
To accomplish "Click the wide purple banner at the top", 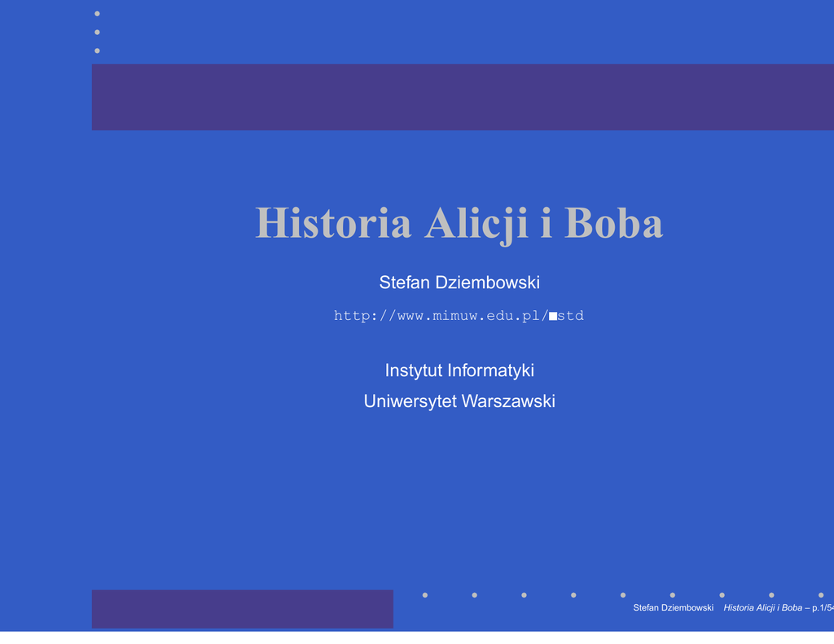I will tap(463, 97).
